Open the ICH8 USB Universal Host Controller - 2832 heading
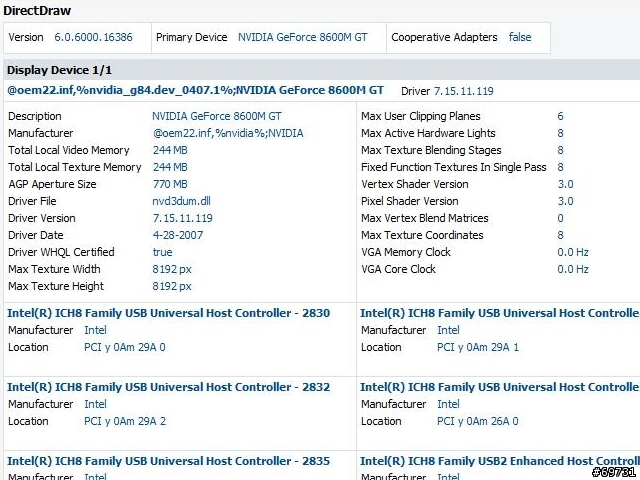This screenshot has width=640, height=480. [169, 387]
